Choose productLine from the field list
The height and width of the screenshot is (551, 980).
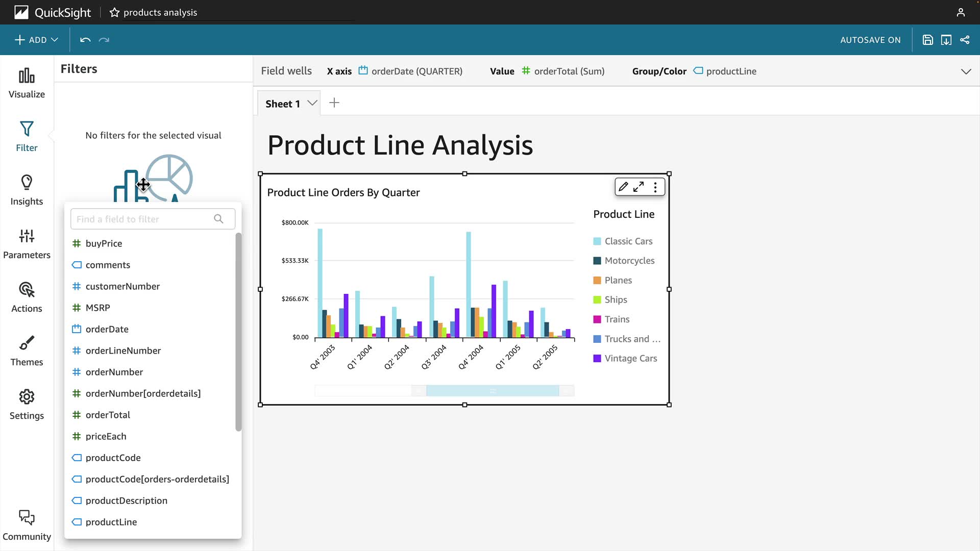(111, 522)
